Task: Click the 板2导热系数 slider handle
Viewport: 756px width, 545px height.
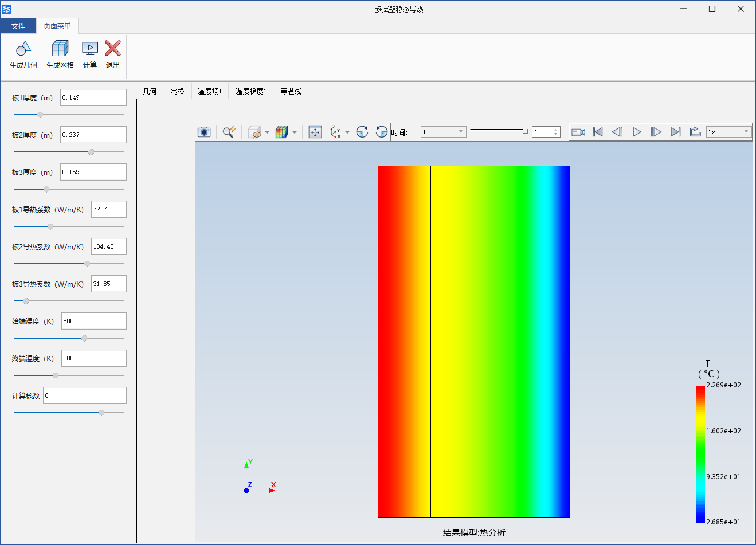Action: tap(87, 264)
